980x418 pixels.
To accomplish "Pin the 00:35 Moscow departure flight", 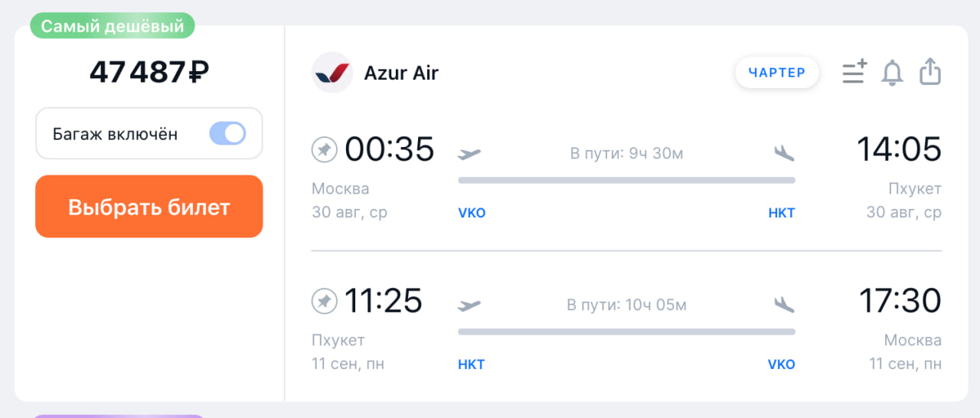I will tap(325, 149).
